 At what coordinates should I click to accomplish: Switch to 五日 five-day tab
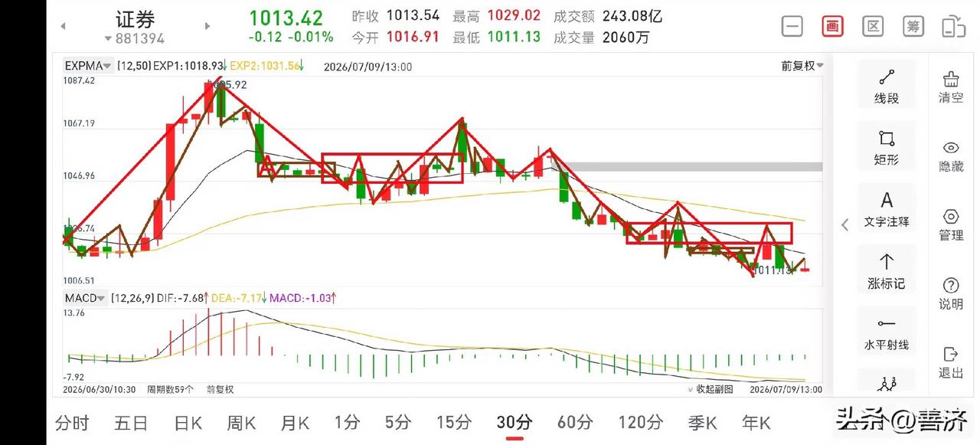(131, 423)
